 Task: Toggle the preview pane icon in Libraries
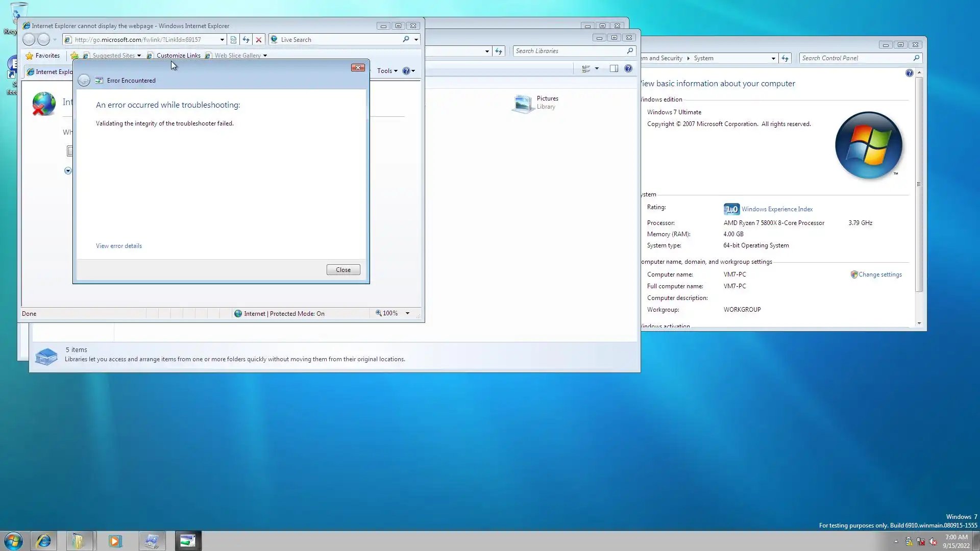(614, 68)
